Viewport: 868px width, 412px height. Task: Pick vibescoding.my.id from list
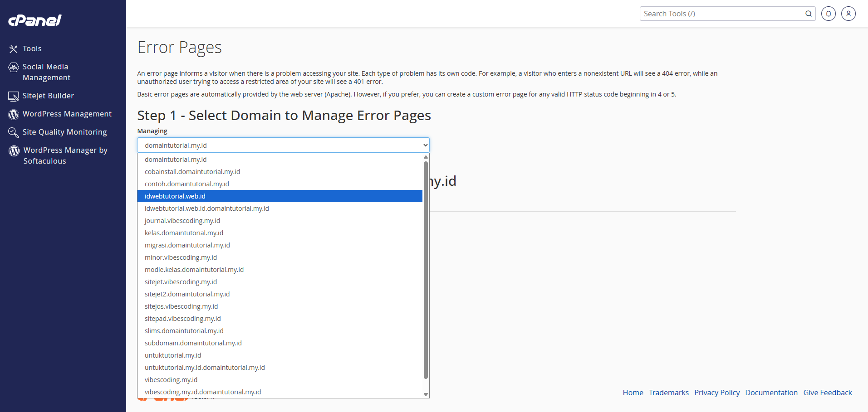tap(280, 380)
